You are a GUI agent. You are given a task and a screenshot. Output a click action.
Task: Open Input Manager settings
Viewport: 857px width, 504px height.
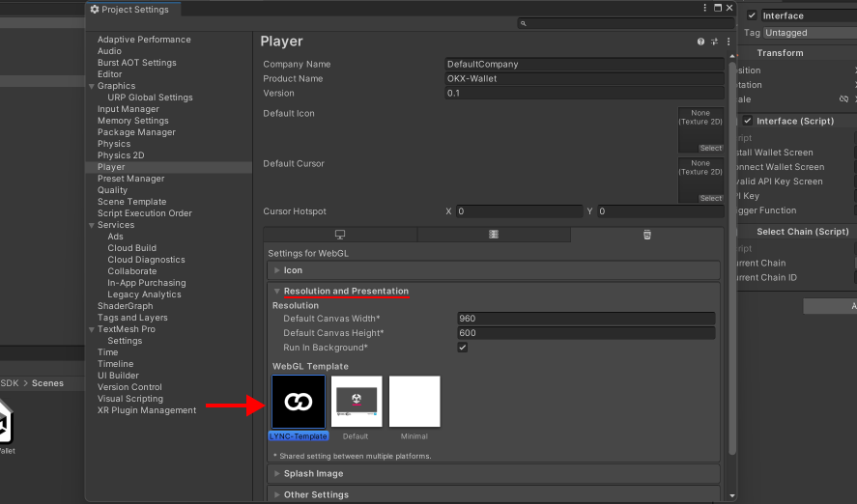128,109
